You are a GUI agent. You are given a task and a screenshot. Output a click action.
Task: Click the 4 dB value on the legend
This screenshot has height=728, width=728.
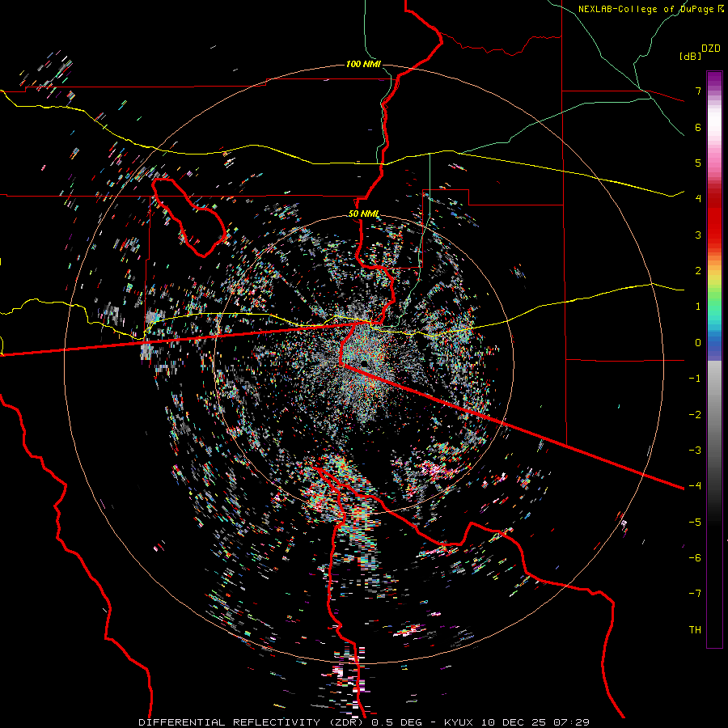pyautogui.click(x=698, y=199)
